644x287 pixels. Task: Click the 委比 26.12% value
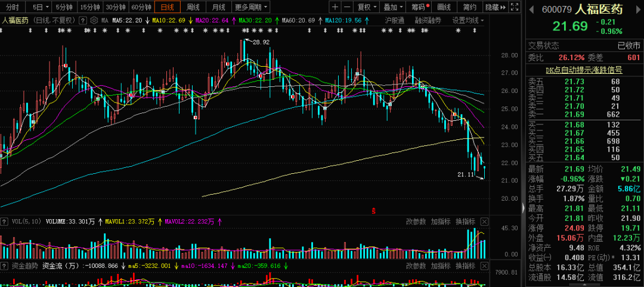click(x=571, y=58)
